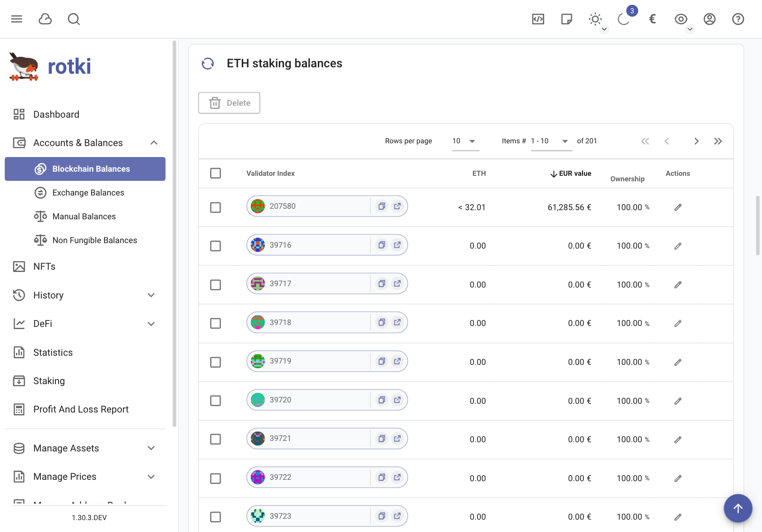
Task: Check the row for validator 39719
Action: coord(215,362)
